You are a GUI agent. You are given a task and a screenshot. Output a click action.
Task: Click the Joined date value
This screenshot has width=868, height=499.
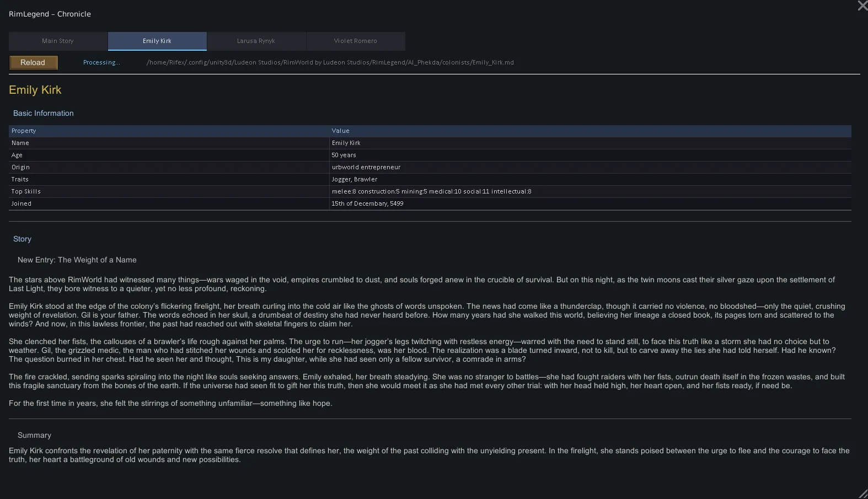[367, 203]
